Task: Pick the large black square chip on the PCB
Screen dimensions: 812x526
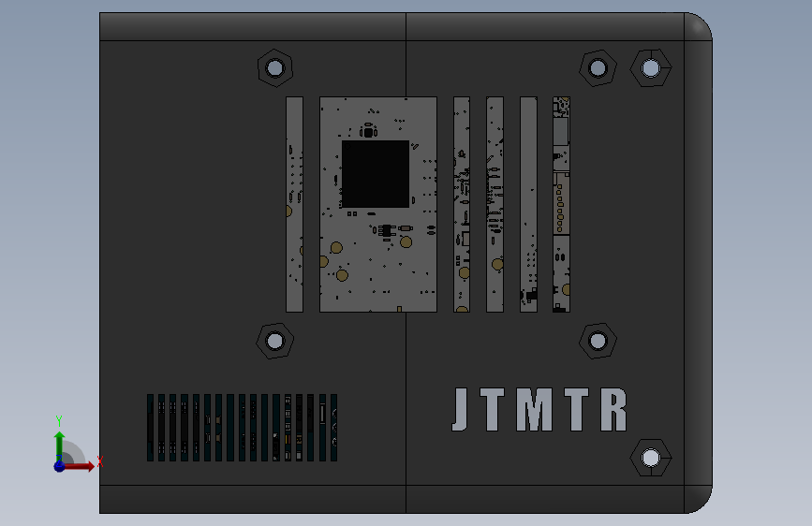Action: click(376, 174)
